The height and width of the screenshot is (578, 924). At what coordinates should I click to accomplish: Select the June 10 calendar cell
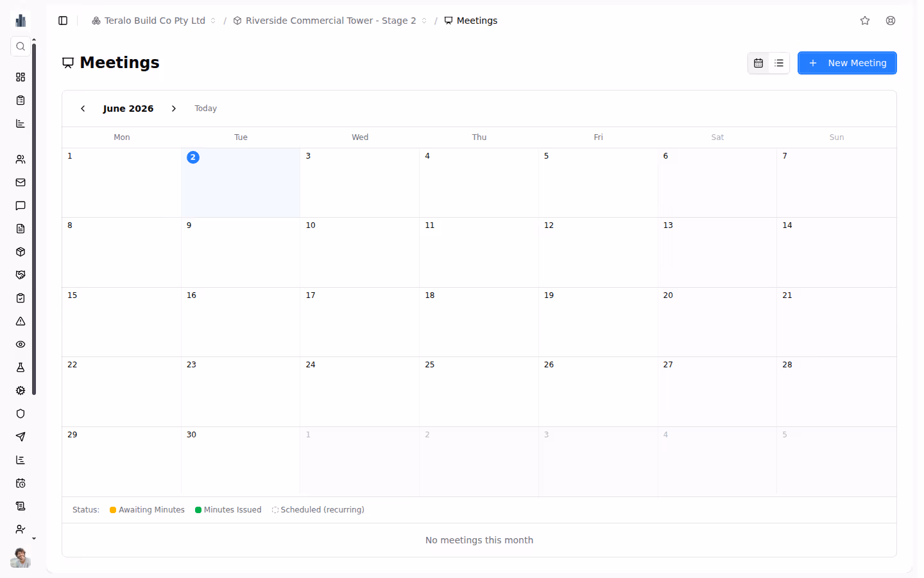359,252
